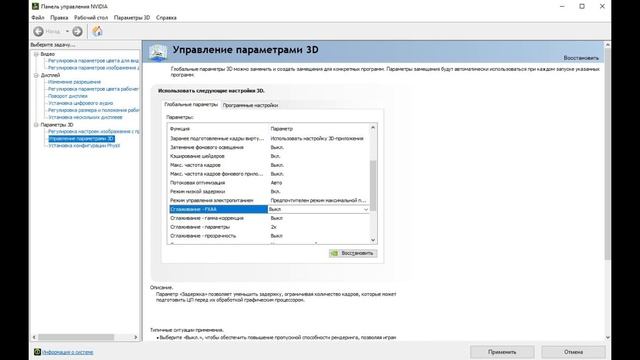
Task: Select Заранее подготовленные кадры row
Action: tap(269, 138)
